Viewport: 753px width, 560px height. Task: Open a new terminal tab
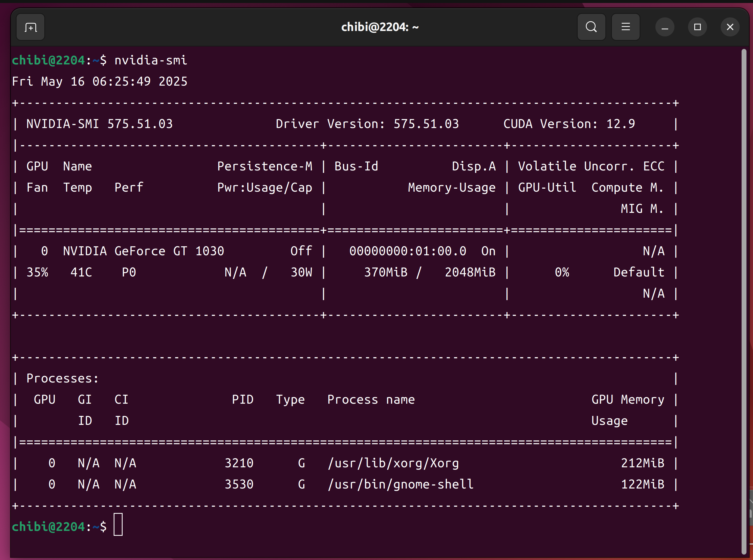coord(30,27)
